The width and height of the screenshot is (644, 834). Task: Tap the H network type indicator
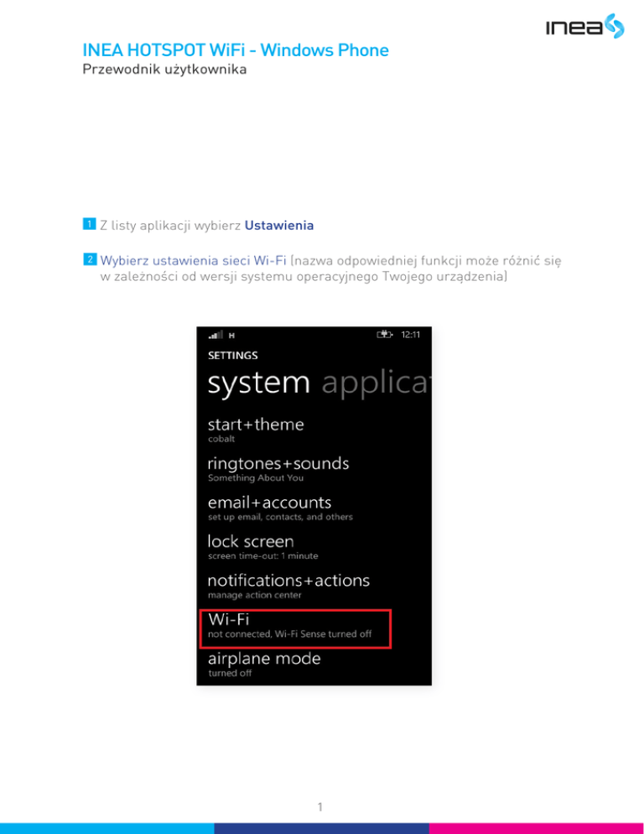(231, 335)
